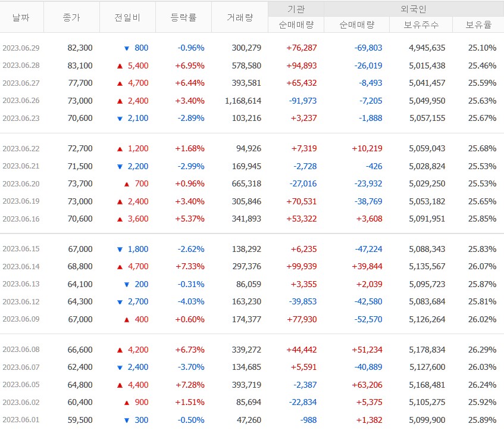
Task: Select the date 2023.06.08
Action: click(21, 350)
